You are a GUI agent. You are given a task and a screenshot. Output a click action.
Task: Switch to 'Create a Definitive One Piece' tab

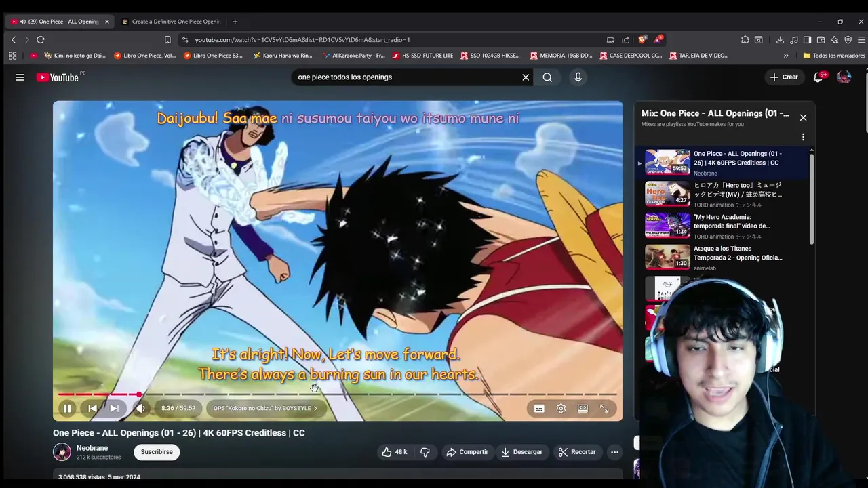pos(172,22)
